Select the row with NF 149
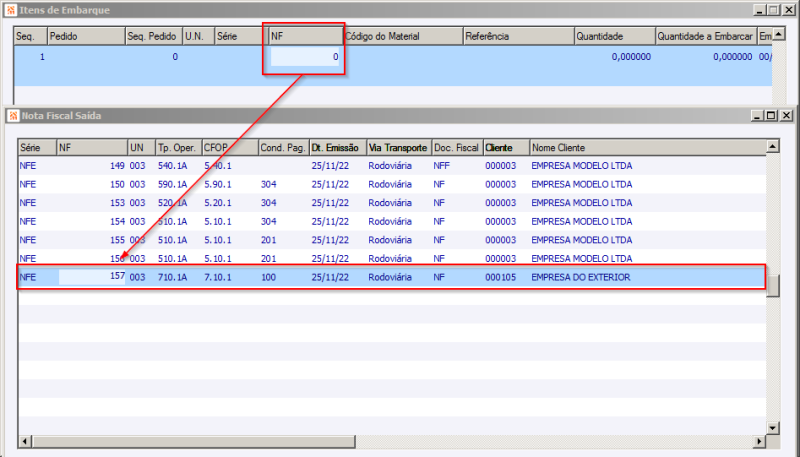This screenshot has width=800, height=457. point(392,166)
